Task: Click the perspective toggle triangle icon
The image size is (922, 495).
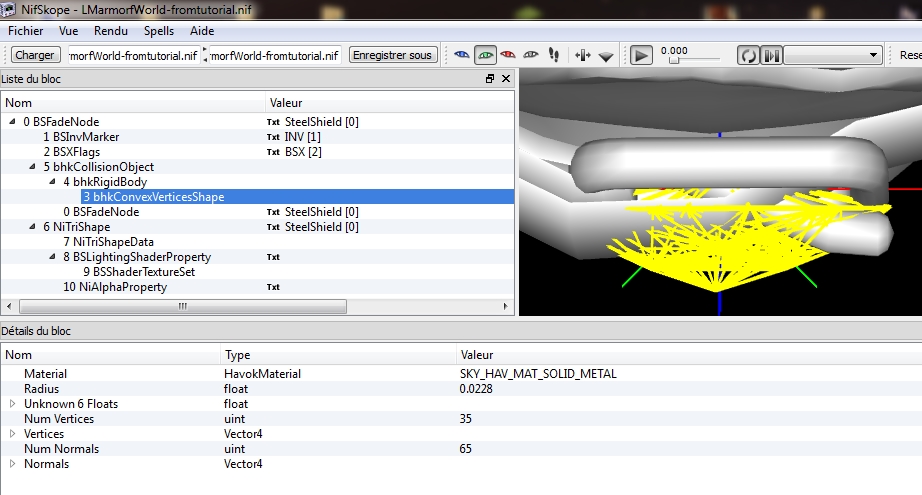Action: (606, 56)
